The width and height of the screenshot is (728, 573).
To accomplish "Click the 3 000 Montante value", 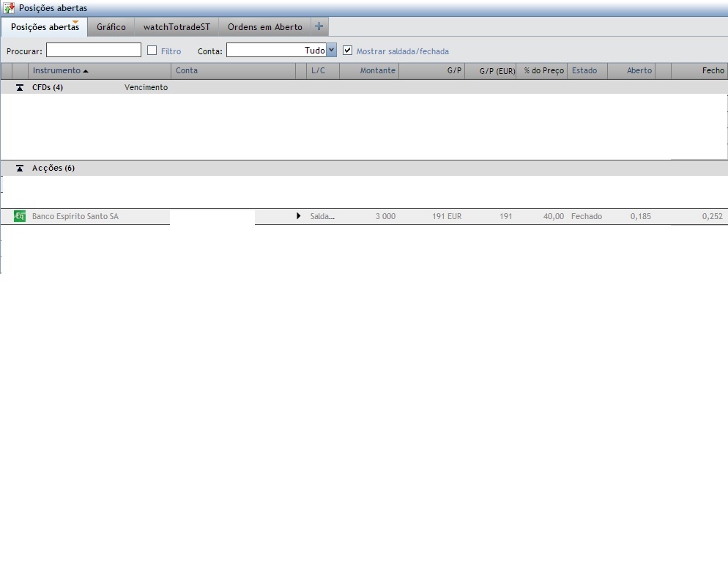I will 385,216.
